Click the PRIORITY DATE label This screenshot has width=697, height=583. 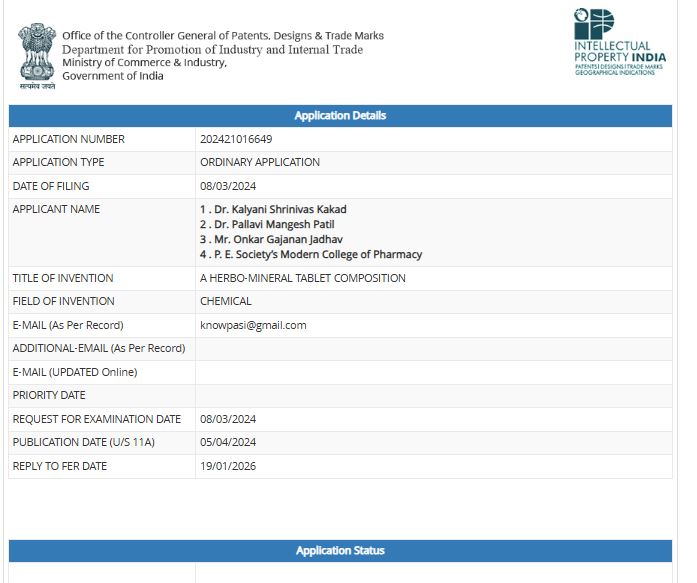click(49, 395)
